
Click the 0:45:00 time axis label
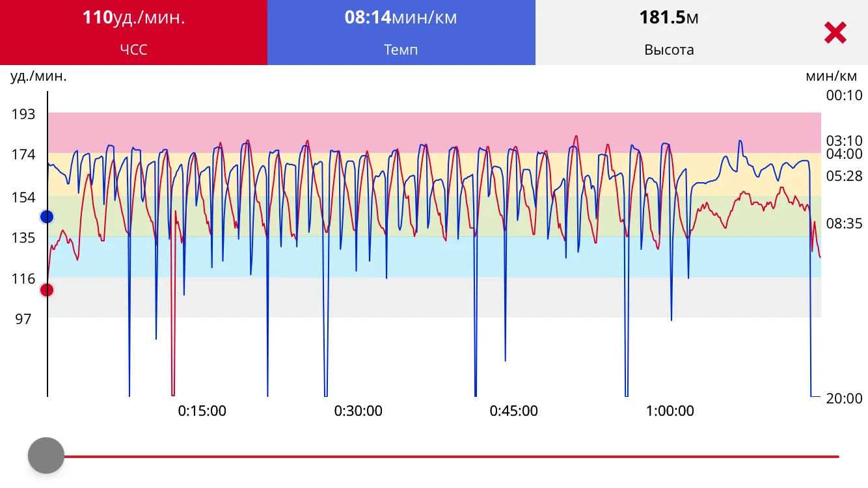tap(513, 411)
